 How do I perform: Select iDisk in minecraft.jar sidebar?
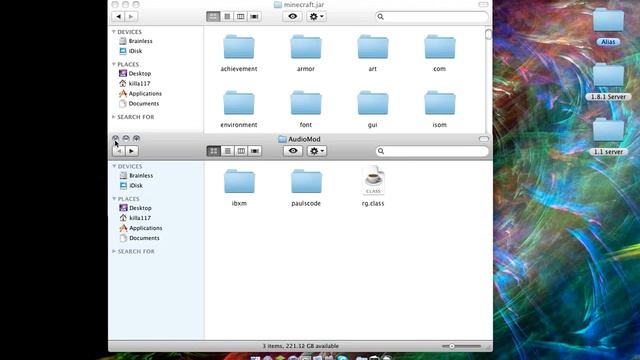[x=131, y=51]
